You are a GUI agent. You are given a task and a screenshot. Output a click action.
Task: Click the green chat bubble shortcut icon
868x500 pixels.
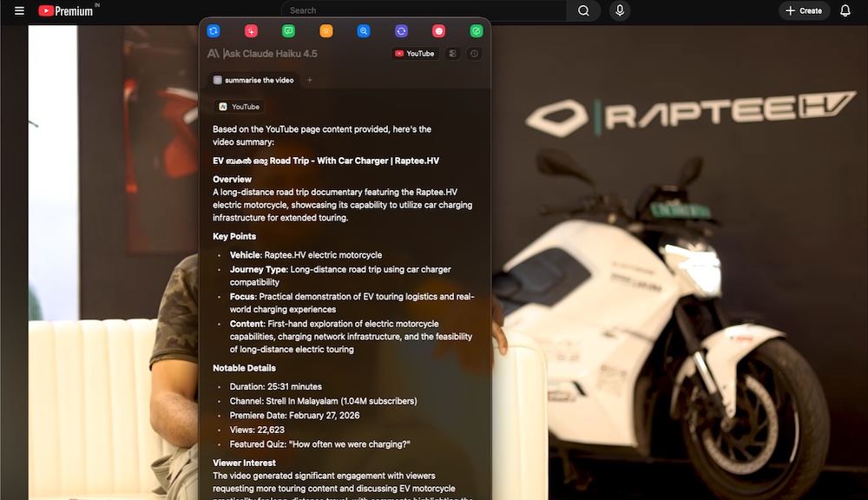point(288,31)
